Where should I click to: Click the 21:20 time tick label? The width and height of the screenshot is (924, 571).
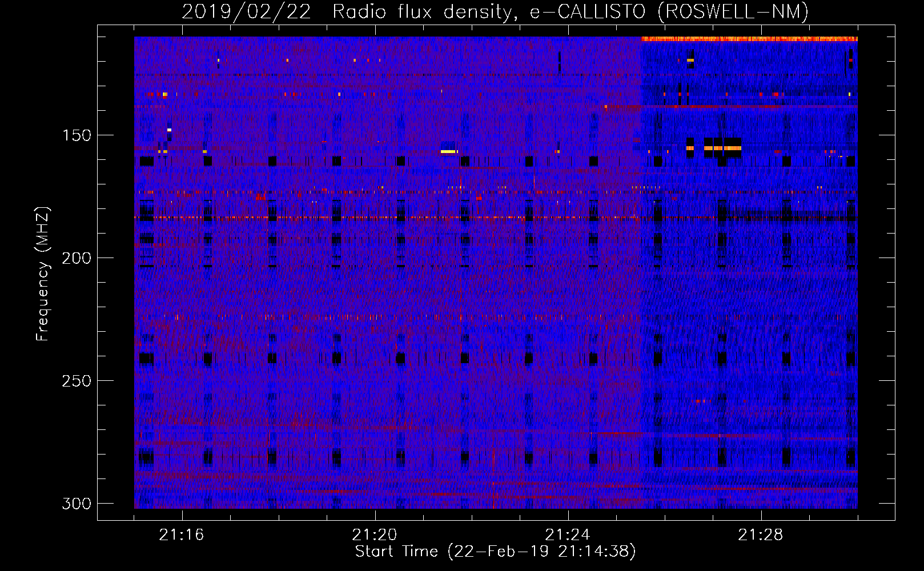(x=375, y=534)
